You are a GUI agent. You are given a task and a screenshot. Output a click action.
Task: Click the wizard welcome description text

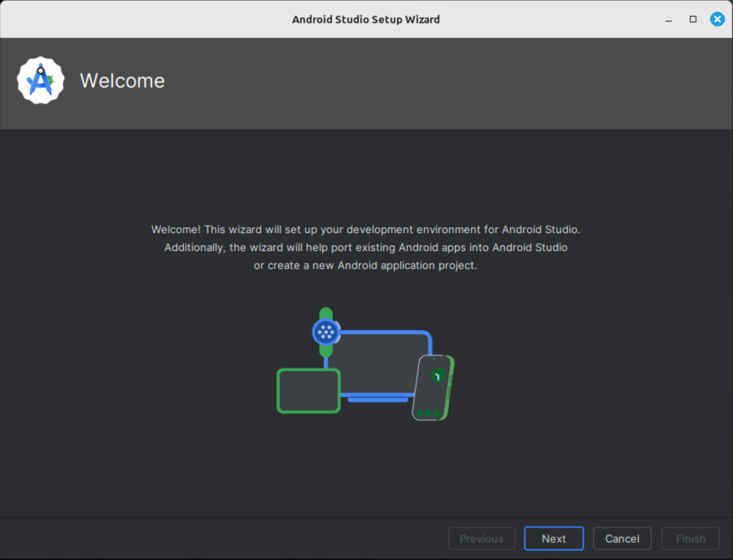tap(366, 247)
